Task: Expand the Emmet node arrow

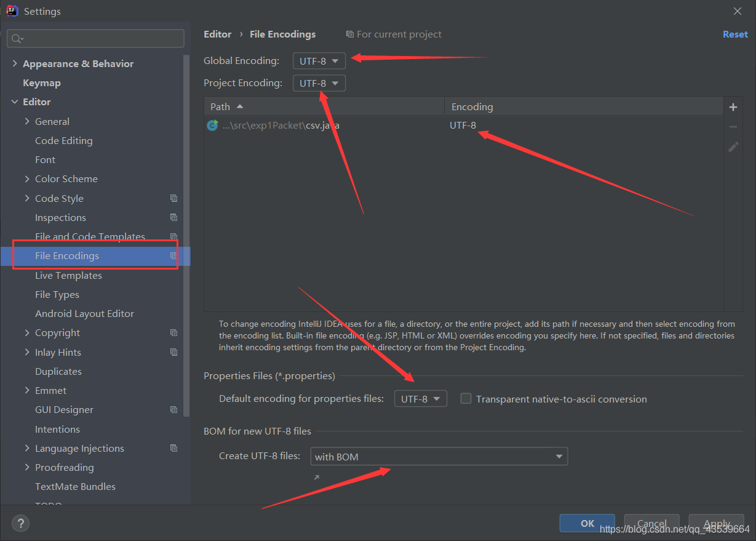Action: coord(27,390)
